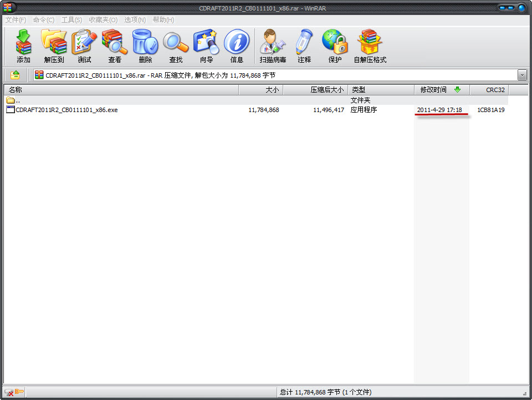
Task: Select the parent folder ".." entry
Action: (18, 100)
